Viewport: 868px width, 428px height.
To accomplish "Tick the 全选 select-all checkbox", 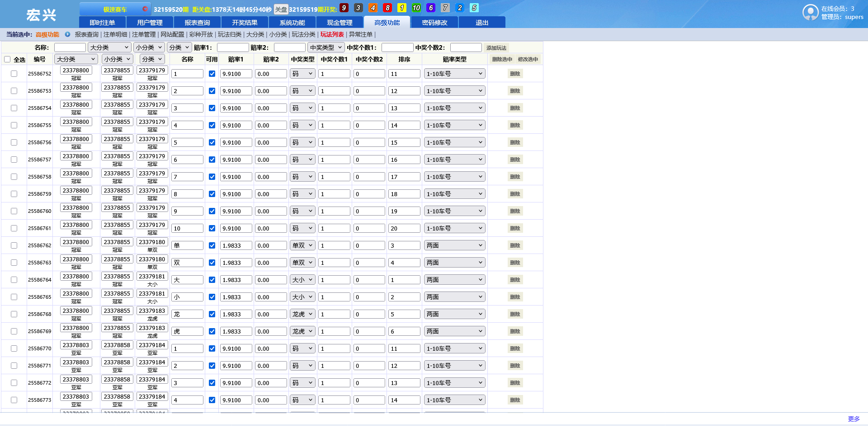I will (x=7, y=59).
